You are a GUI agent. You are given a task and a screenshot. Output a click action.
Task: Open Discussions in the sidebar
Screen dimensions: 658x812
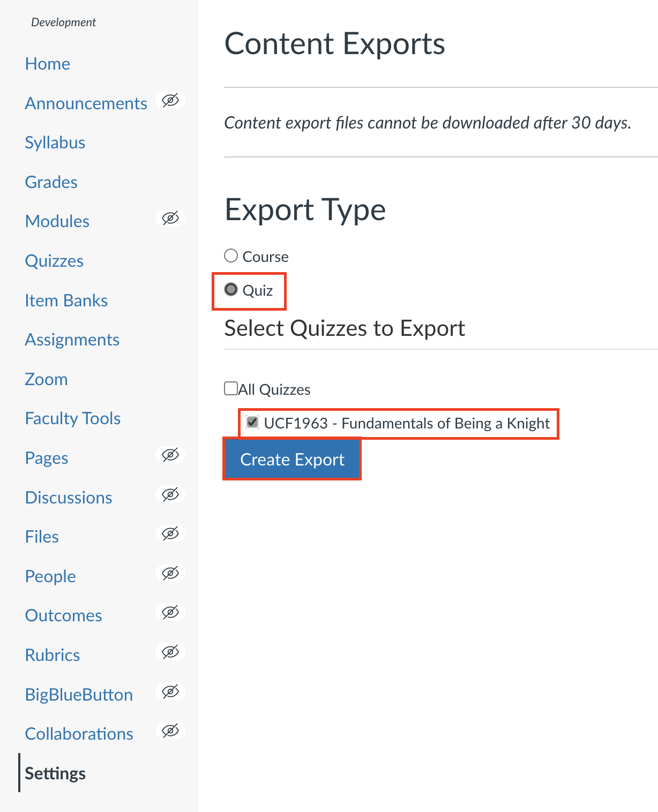click(x=69, y=498)
